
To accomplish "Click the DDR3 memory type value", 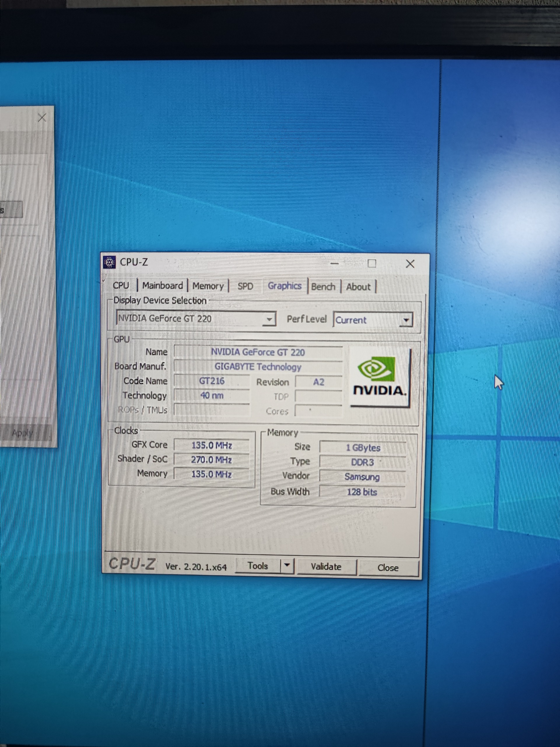I will point(363,462).
